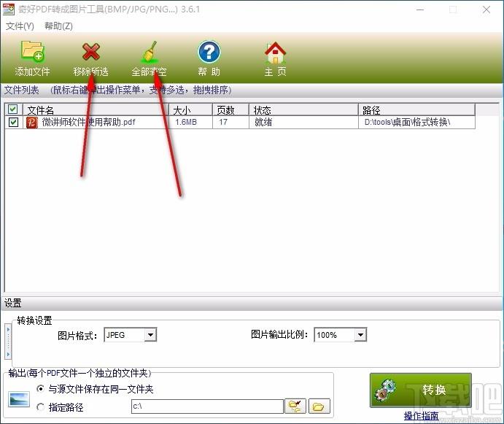Open the 操作指南 link
The width and height of the screenshot is (504, 424).
[421, 416]
